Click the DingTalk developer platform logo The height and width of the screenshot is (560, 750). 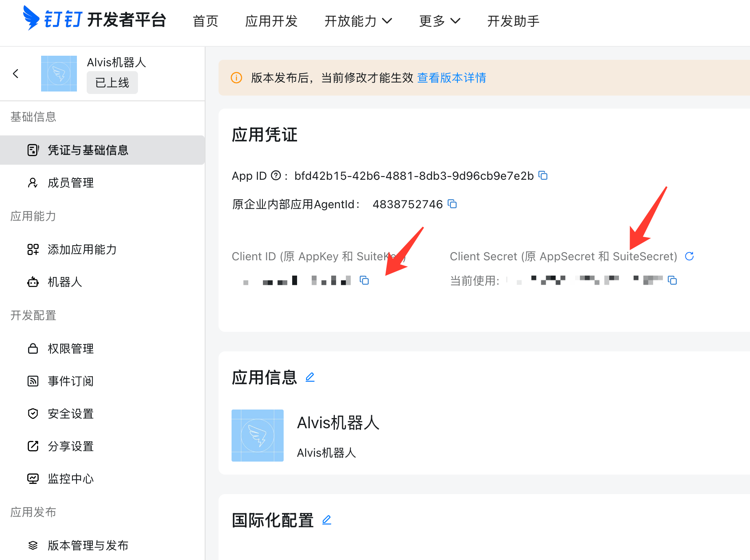tap(94, 19)
